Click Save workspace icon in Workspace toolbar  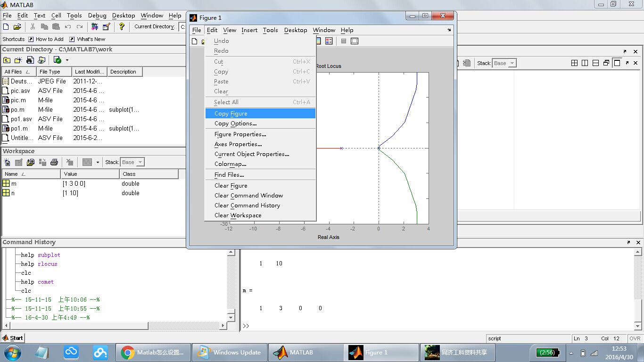(42, 162)
